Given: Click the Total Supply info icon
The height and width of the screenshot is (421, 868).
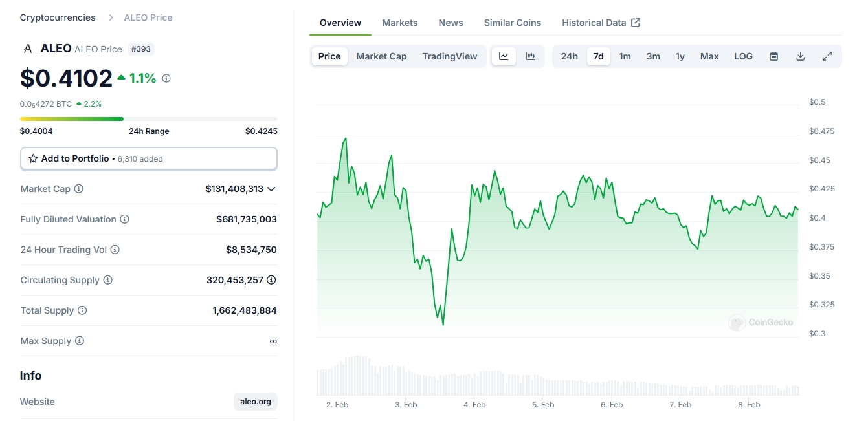Looking at the screenshot, I should click(x=82, y=310).
